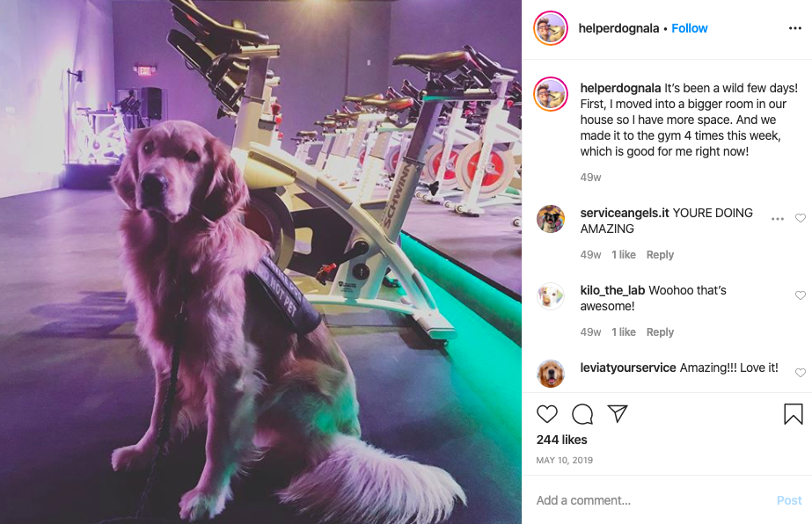Image resolution: width=812 pixels, height=524 pixels.
Task: Like serviceangels.it comment heart
Action: (x=800, y=218)
